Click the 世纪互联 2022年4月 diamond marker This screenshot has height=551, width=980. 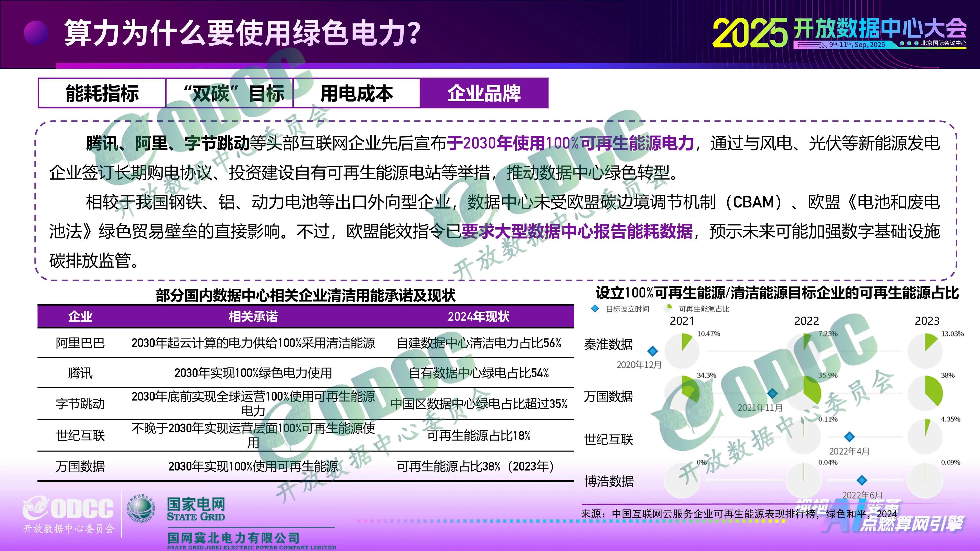point(850,437)
